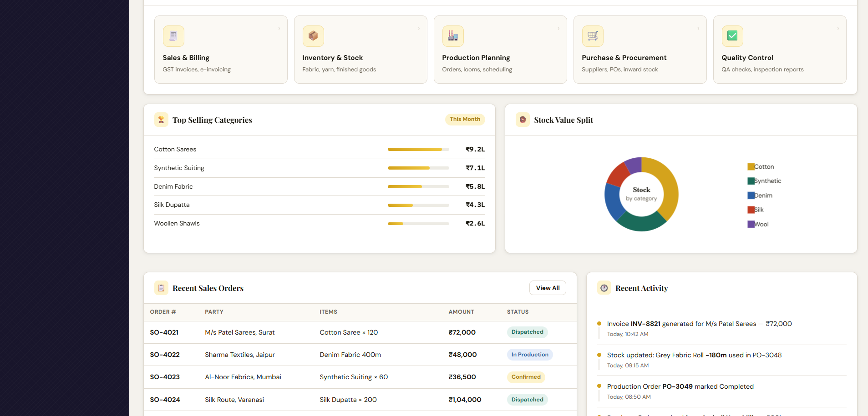The height and width of the screenshot is (416, 868).
Task: Expand the Production Planning card chevron
Action: point(558,29)
